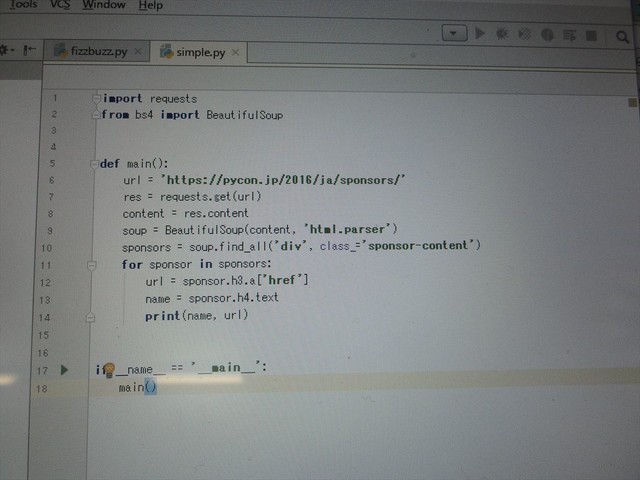Click the green run gutter arrow on line 17
The image size is (640, 480).
pyautogui.click(x=64, y=370)
